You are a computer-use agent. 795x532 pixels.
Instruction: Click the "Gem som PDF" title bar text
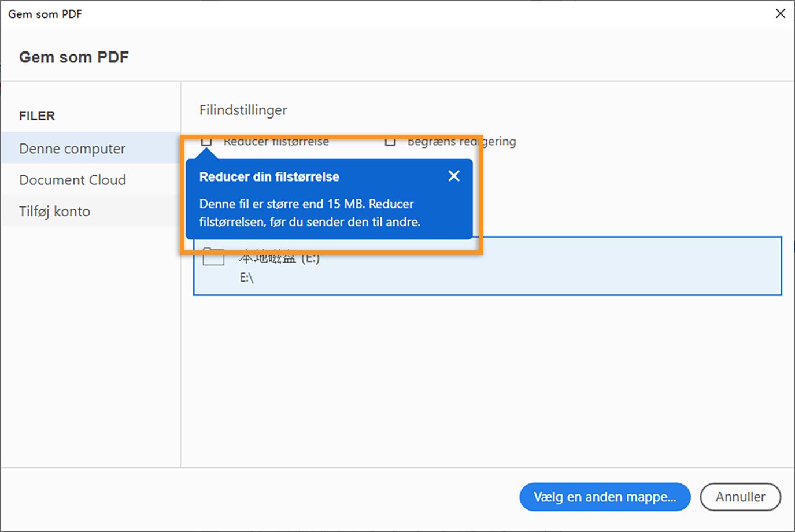[x=45, y=14]
